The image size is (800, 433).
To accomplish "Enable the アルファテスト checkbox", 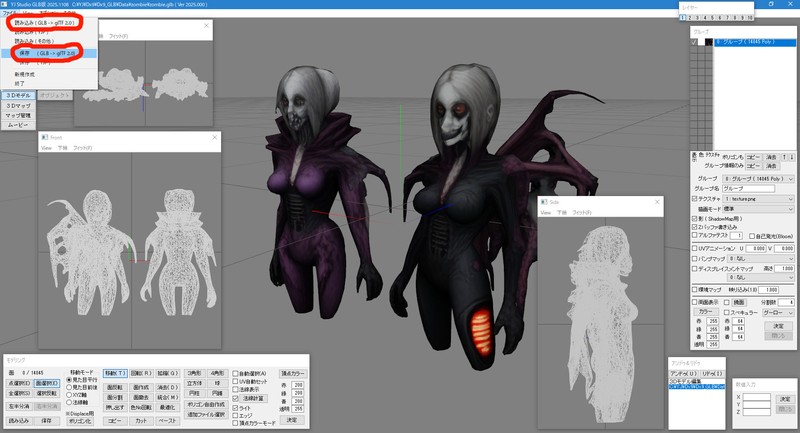I will [694, 236].
